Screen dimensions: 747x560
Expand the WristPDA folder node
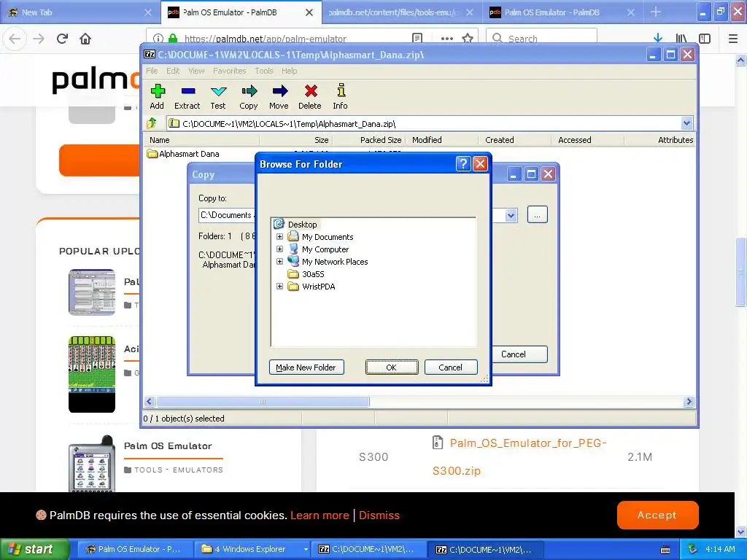click(279, 286)
